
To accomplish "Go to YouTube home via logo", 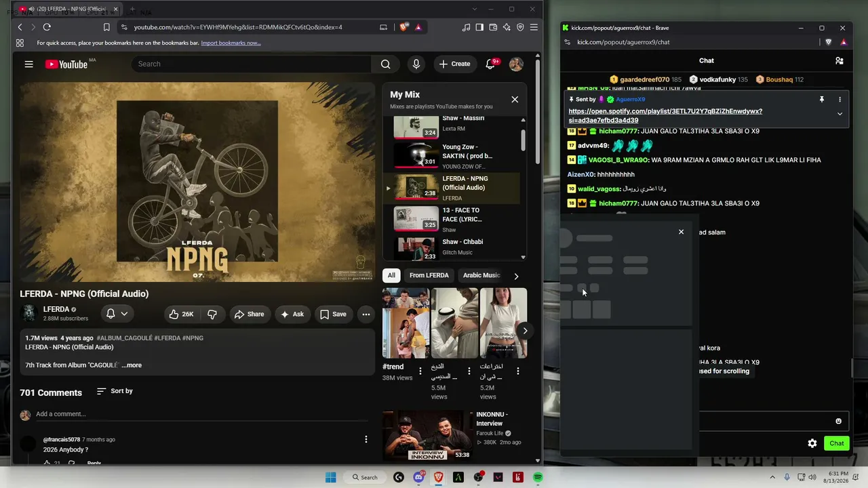I will [x=66, y=64].
